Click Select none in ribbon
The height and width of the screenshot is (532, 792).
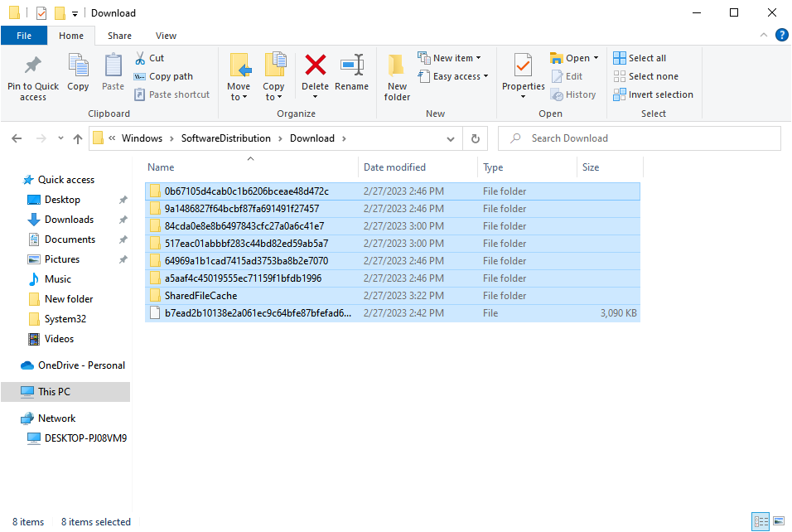coord(646,76)
